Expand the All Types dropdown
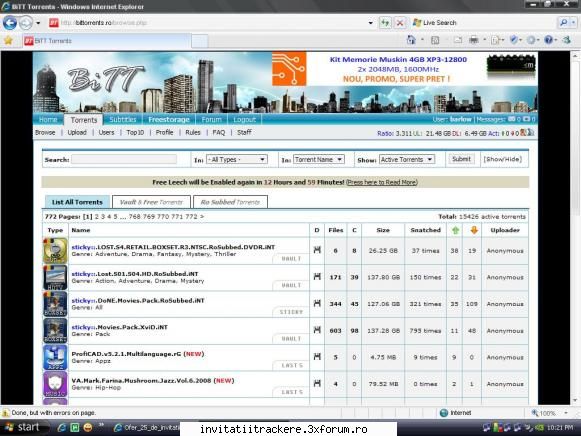 tap(236, 160)
